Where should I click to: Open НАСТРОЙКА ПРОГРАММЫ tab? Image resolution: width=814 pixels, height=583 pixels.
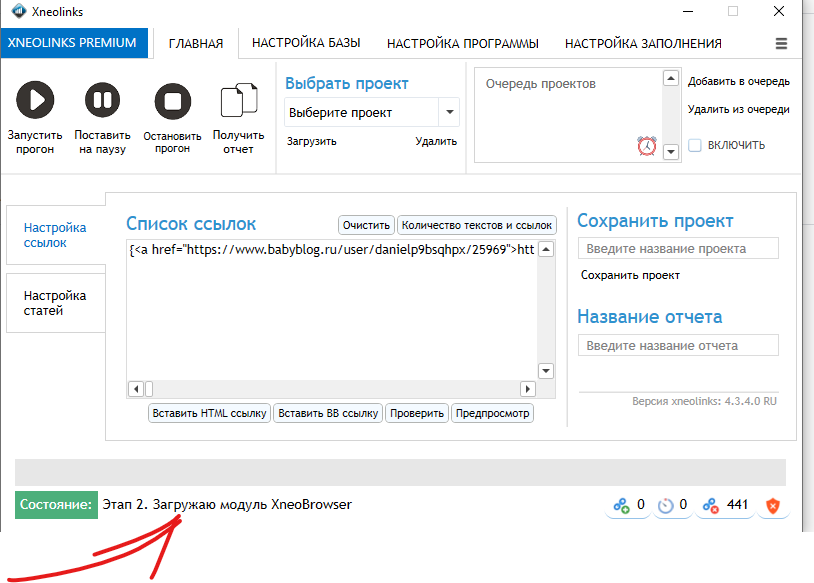coord(463,44)
